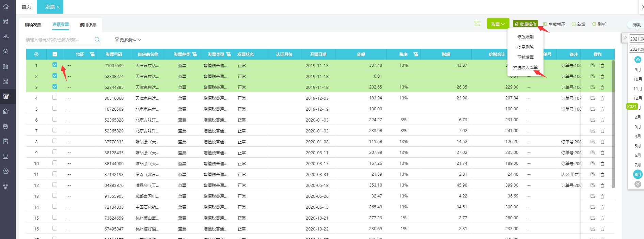View details icon for invoice 30516068
Image resolution: width=644 pixels, height=239 pixels.
[593, 98]
